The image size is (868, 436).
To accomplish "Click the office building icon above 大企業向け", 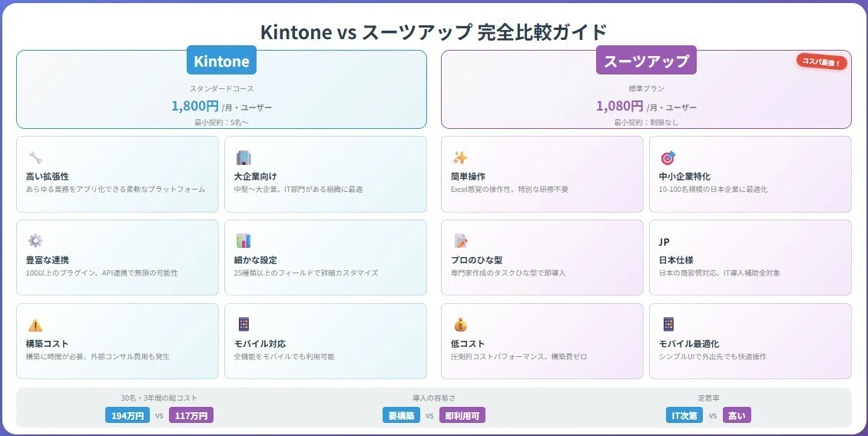I will tap(244, 157).
